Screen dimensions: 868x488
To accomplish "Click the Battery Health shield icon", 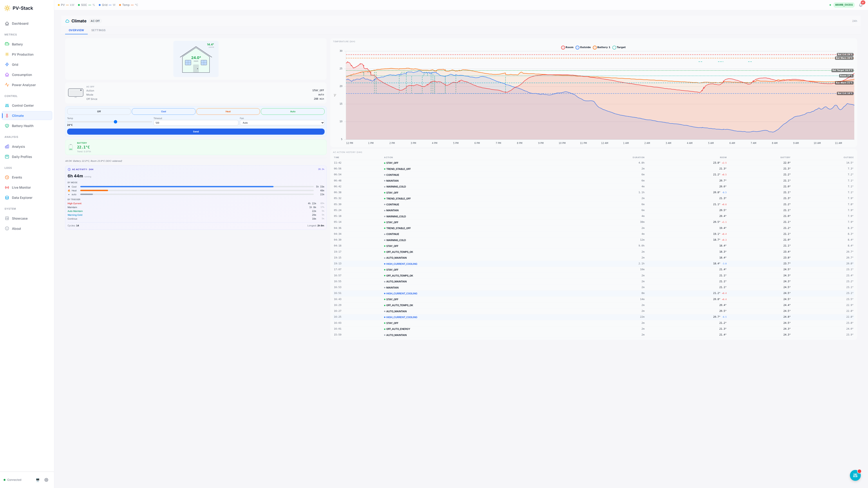I will click(x=7, y=126).
